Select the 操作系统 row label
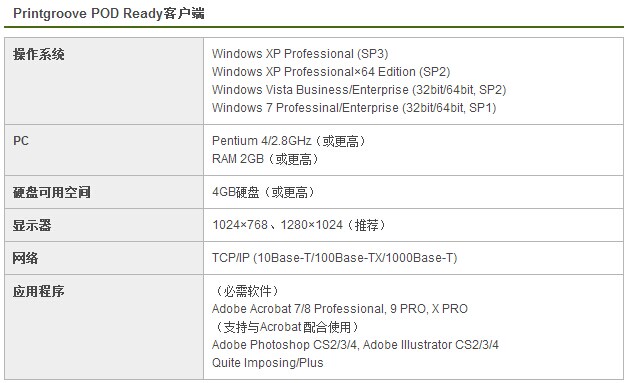 point(38,54)
